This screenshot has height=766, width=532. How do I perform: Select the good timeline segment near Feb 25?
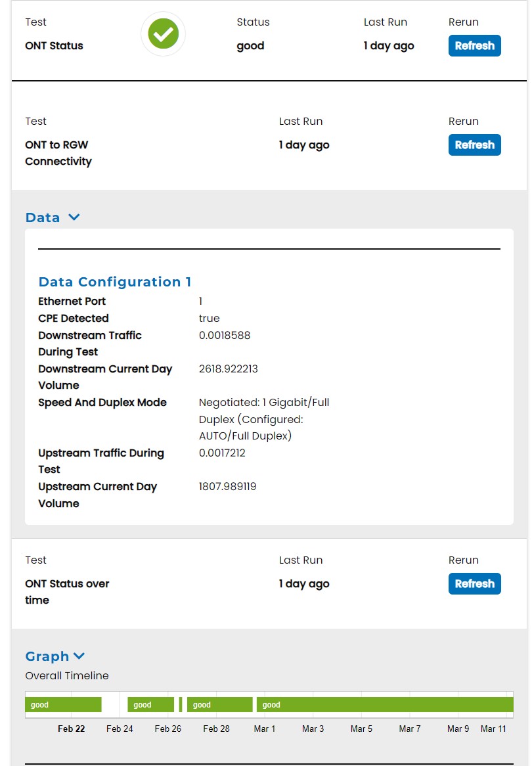pos(150,705)
